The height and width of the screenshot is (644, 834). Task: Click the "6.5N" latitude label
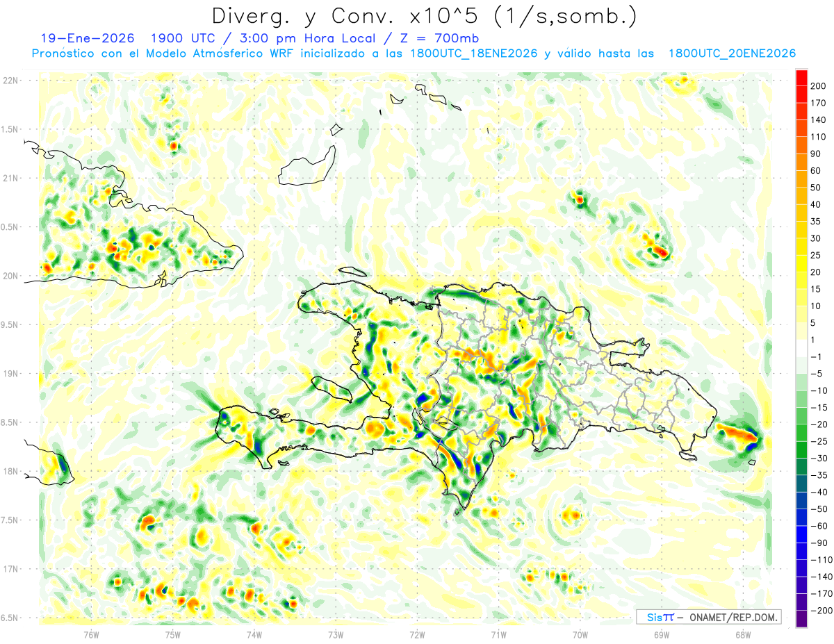10,618
